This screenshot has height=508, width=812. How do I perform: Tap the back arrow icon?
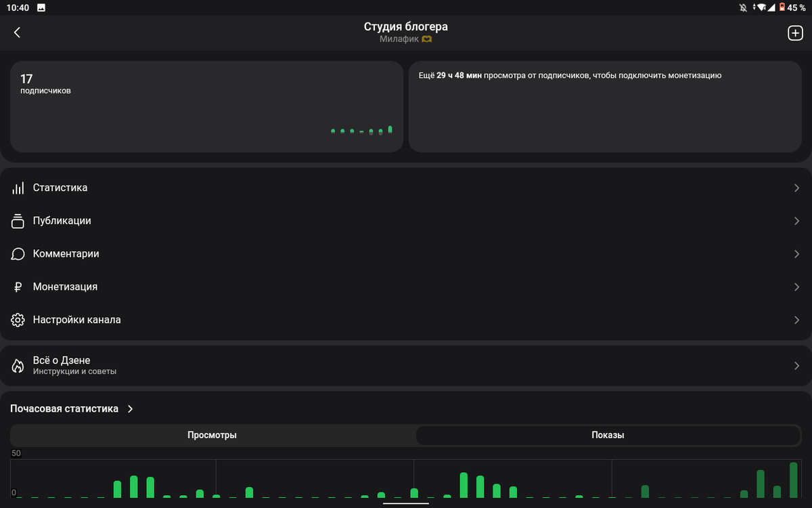(x=18, y=33)
